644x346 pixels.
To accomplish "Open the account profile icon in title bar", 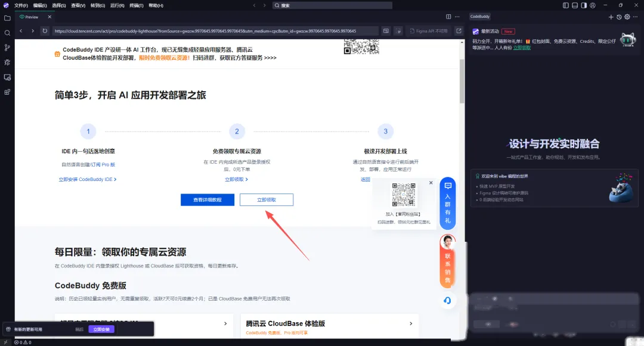I will [593, 5].
